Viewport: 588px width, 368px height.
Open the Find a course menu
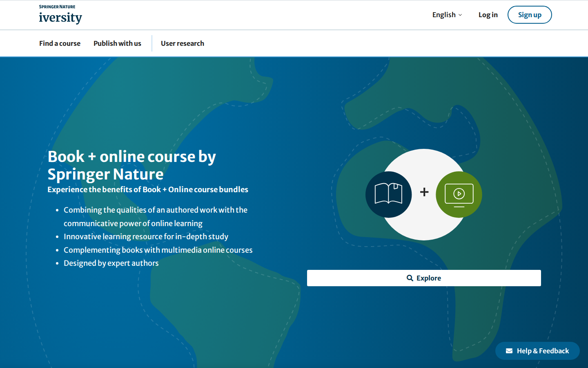(60, 43)
